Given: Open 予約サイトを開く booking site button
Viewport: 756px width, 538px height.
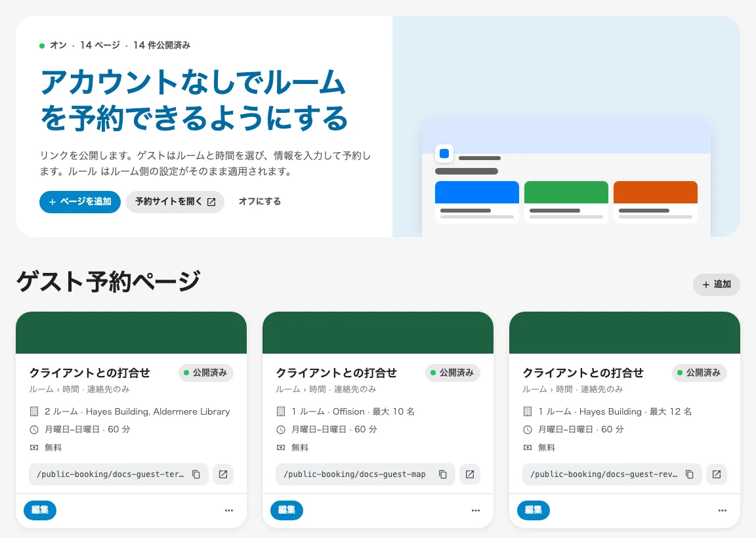Looking at the screenshot, I should 175,201.
